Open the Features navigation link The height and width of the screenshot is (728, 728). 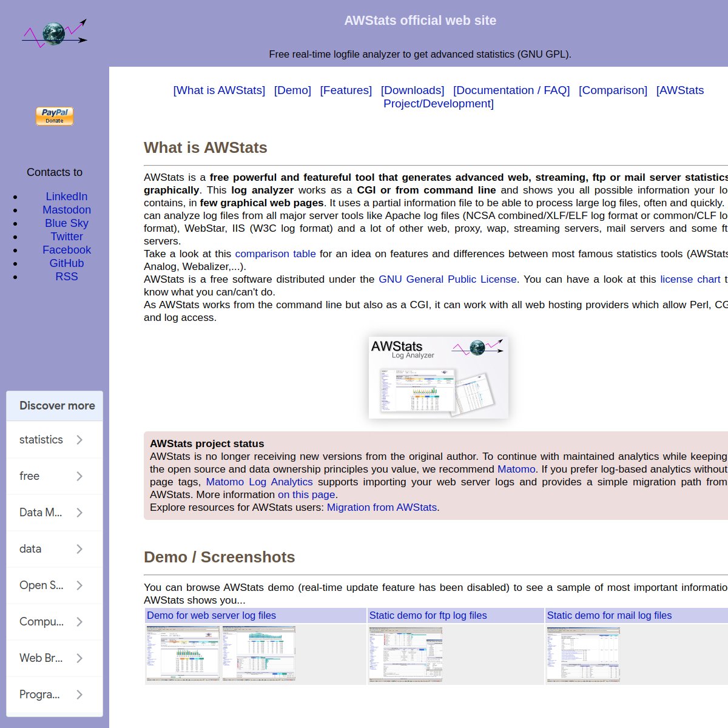click(x=346, y=90)
